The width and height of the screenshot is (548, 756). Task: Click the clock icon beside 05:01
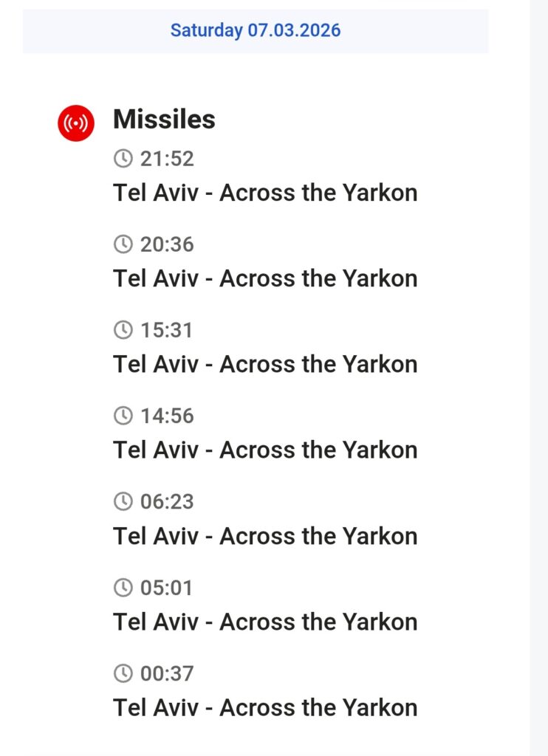coord(123,588)
